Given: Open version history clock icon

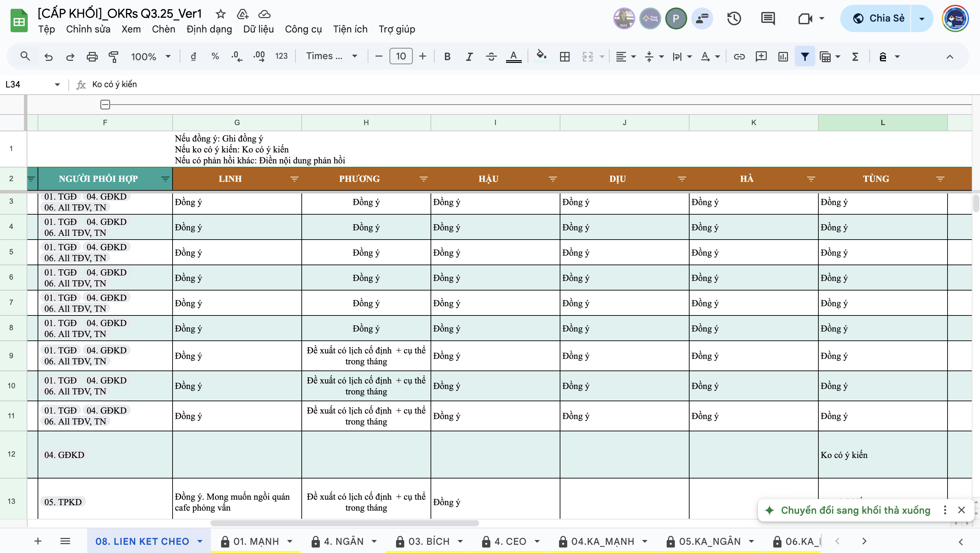Looking at the screenshot, I should point(734,18).
